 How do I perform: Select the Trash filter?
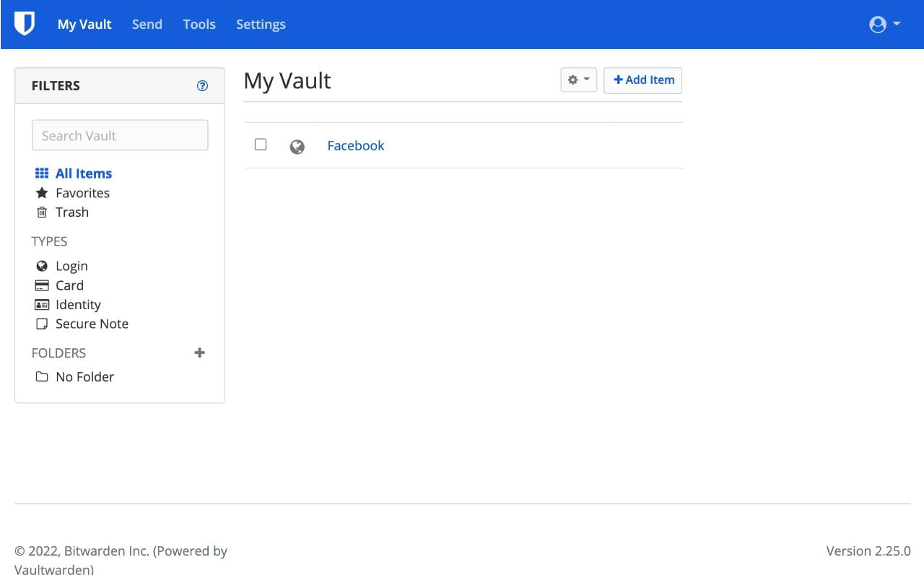71,212
